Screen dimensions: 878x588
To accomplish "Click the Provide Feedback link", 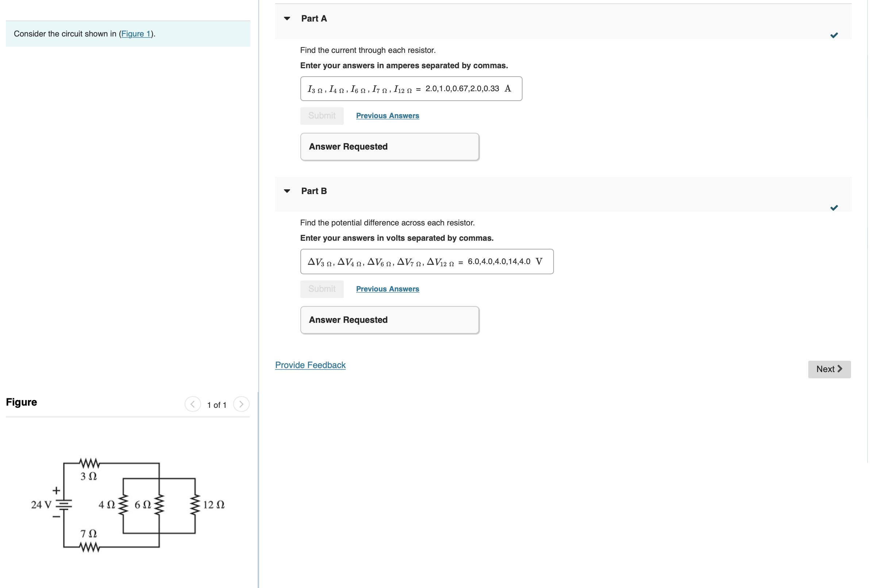I will point(310,365).
